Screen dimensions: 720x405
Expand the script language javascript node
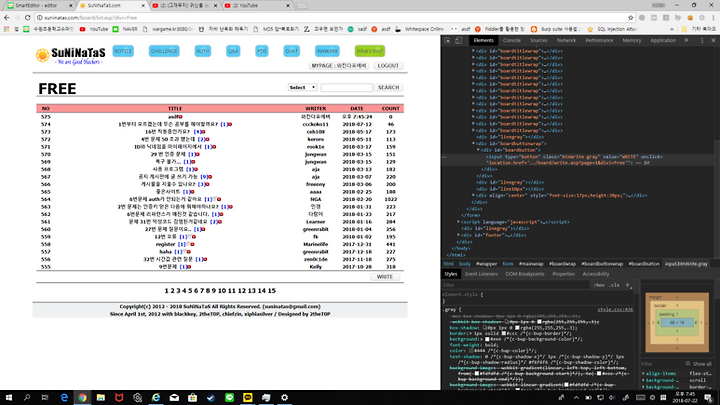pos(459,222)
